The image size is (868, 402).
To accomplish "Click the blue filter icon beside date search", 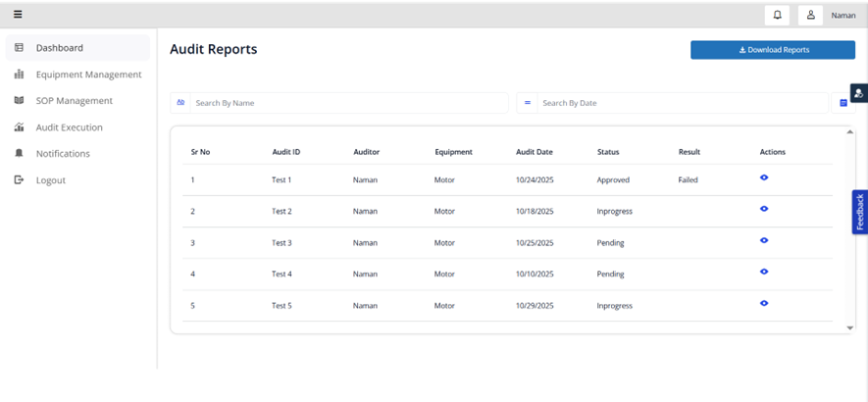I will tap(842, 103).
